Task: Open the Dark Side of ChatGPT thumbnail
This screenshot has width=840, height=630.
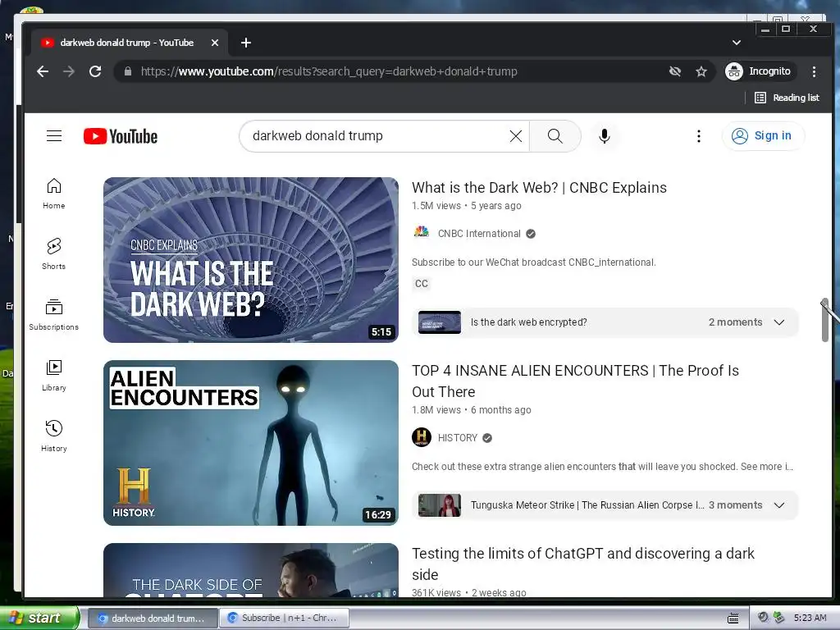Action: 251,570
